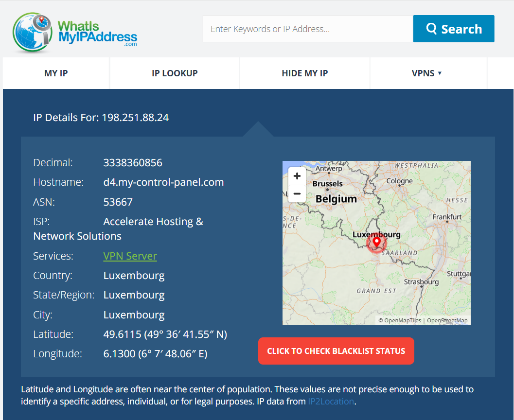Click the decimal value 3338360856

click(x=133, y=162)
